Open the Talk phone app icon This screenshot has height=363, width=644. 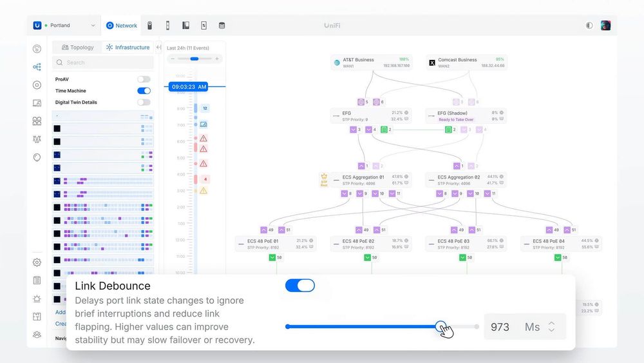(x=185, y=26)
